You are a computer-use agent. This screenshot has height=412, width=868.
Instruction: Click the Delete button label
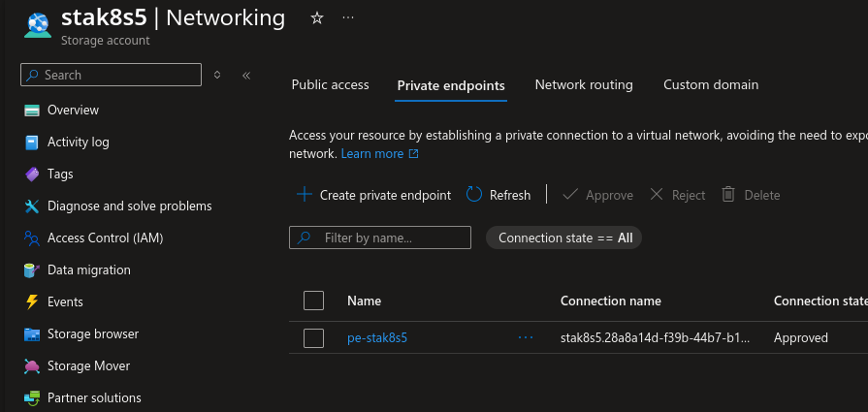[x=762, y=195]
